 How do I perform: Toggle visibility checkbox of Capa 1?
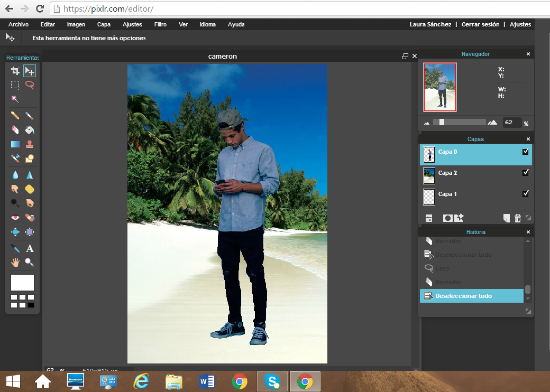tap(526, 193)
